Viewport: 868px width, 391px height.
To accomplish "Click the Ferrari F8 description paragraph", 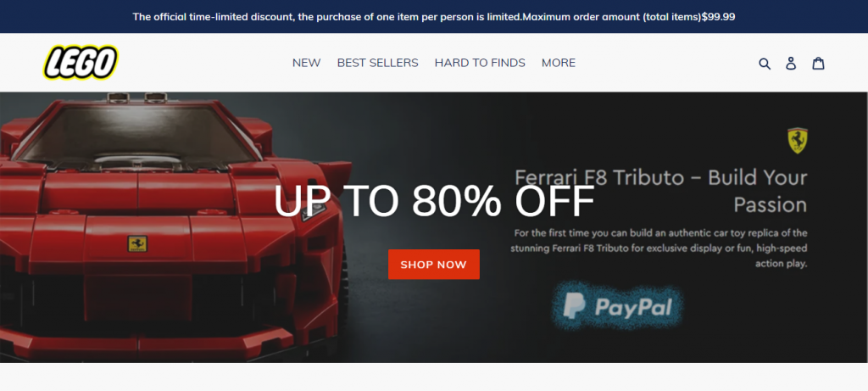I will pyautogui.click(x=659, y=249).
